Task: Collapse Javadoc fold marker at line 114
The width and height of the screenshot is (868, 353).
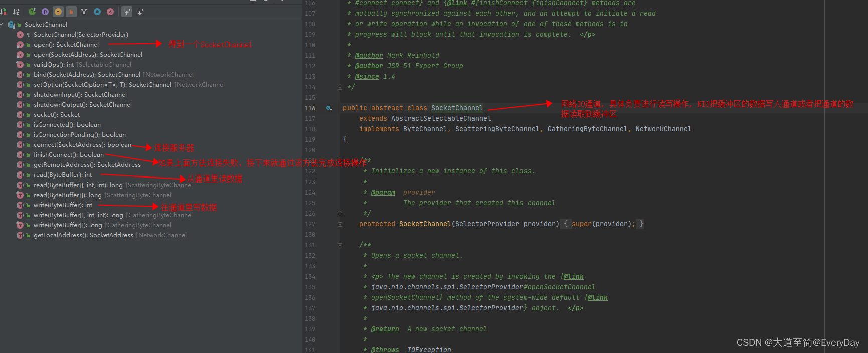Action: tap(340, 87)
